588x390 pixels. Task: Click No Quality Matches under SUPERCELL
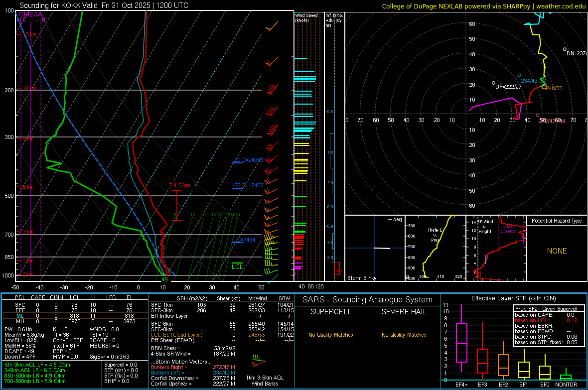(331, 335)
